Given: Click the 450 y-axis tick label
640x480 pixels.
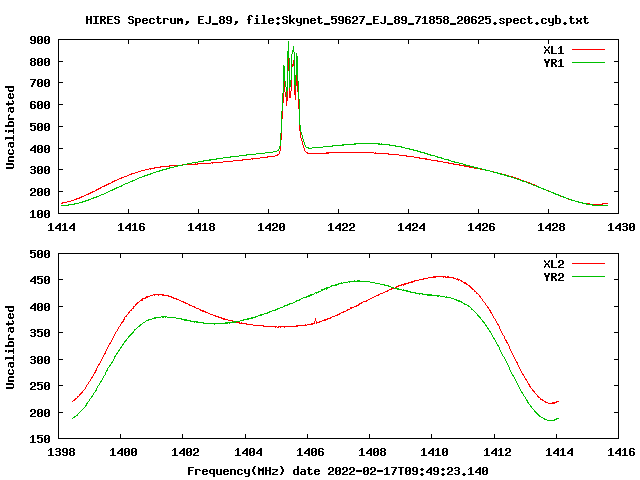Looking at the screenshot, I should pyautogui.click(x=40, y=280).
